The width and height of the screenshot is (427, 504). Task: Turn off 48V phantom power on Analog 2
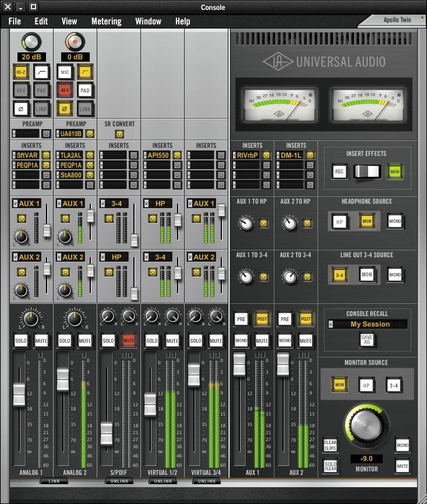coord(64,91)
